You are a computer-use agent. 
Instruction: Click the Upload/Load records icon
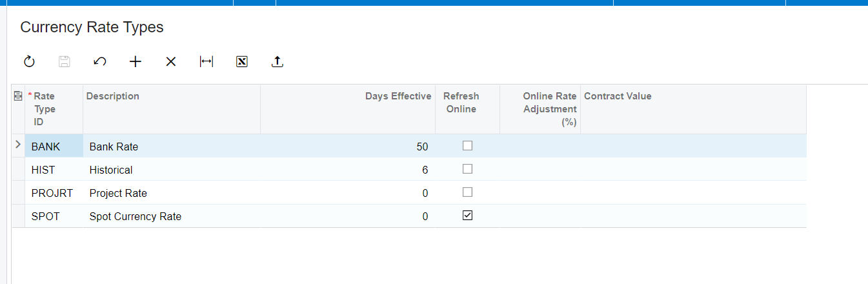pyautogui.click(x=278, y=62)
